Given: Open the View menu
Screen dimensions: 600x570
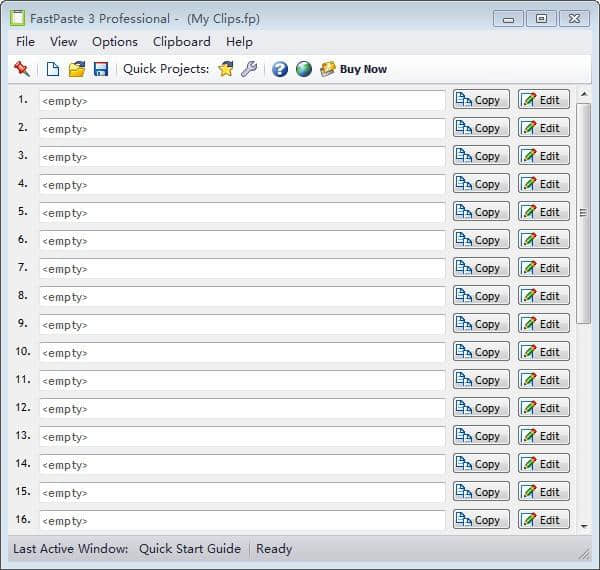Looking at the screenshot, I should pyautogui.click(x=63, y=41).
